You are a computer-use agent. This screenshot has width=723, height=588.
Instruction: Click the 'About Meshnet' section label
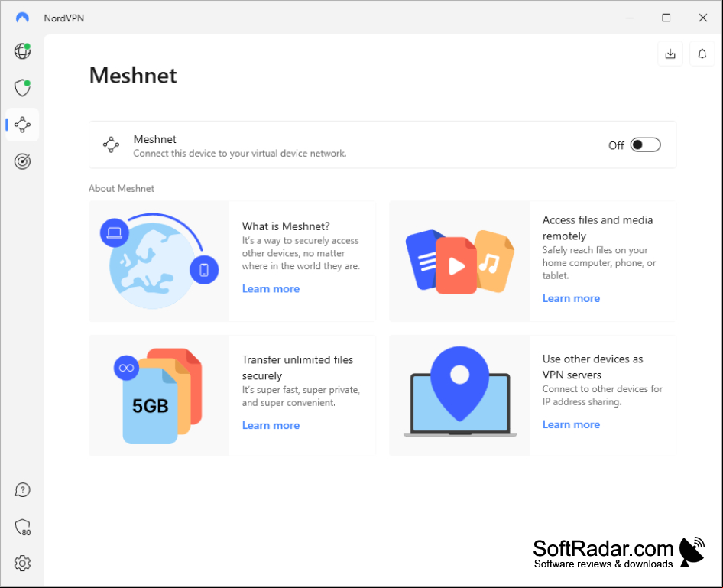[122, 188]
